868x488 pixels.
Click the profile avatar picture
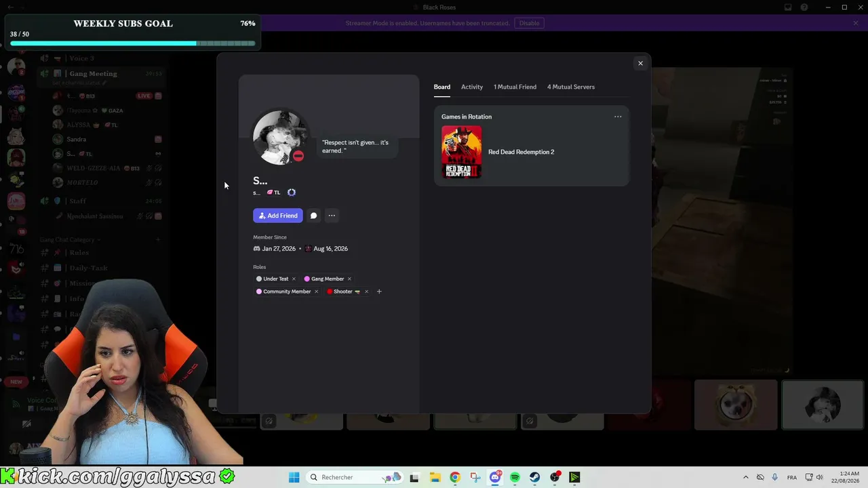click(280, 137)
